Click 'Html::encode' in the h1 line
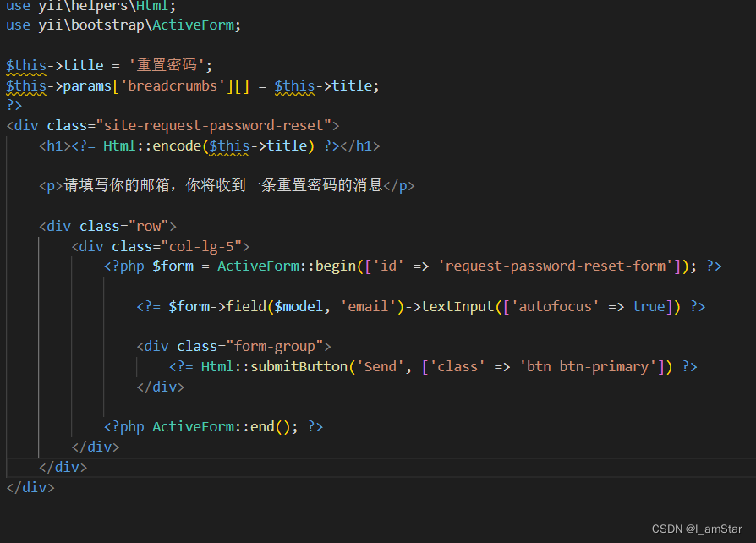Viewport: 756px width, 543px height. pos(151,145)
